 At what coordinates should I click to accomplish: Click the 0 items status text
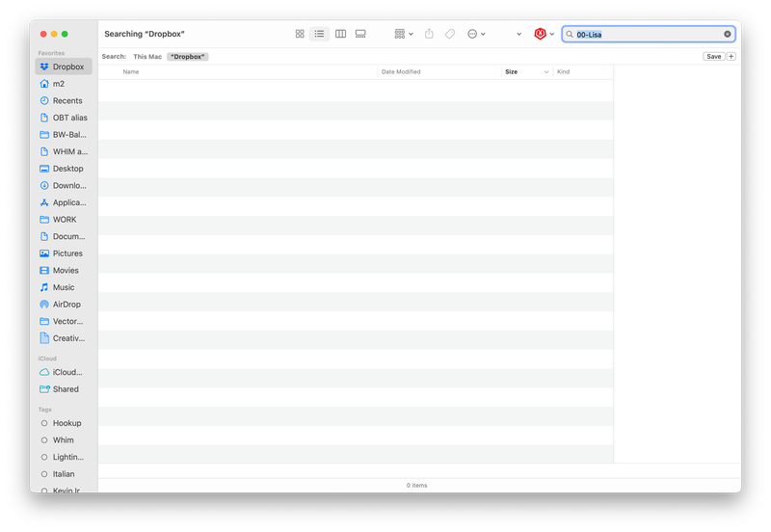click(416, 486)
